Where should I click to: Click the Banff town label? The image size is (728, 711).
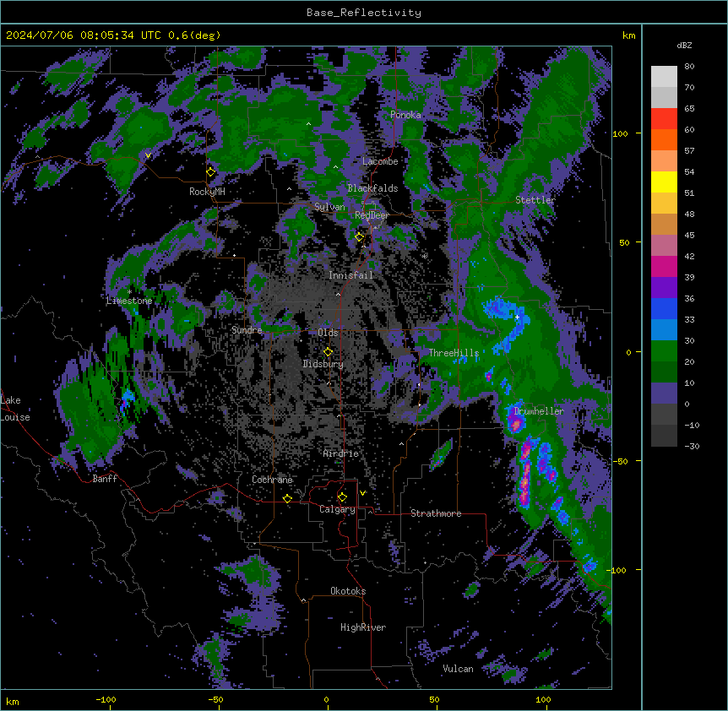click(105, 479)
